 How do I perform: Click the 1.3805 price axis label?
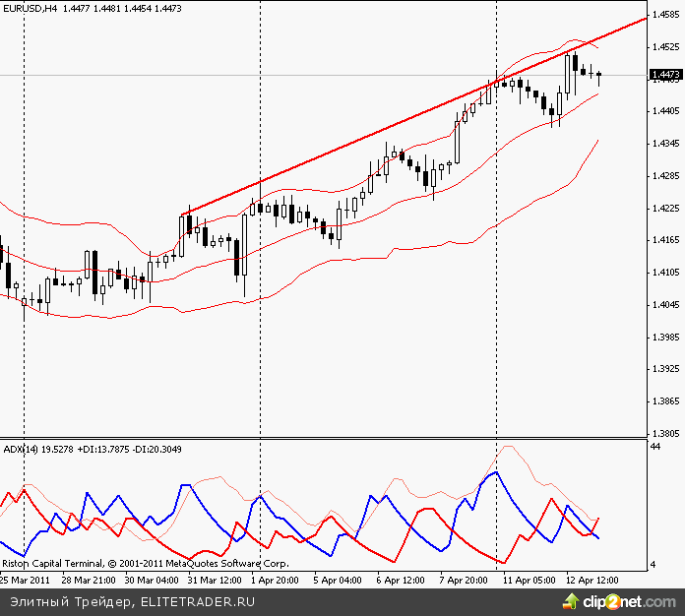point(665,433)
